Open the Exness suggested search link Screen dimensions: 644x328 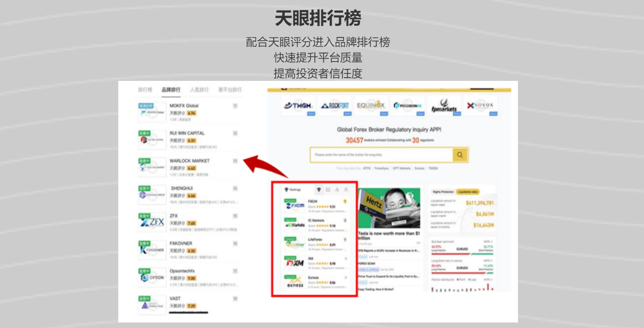coord(419,168)
